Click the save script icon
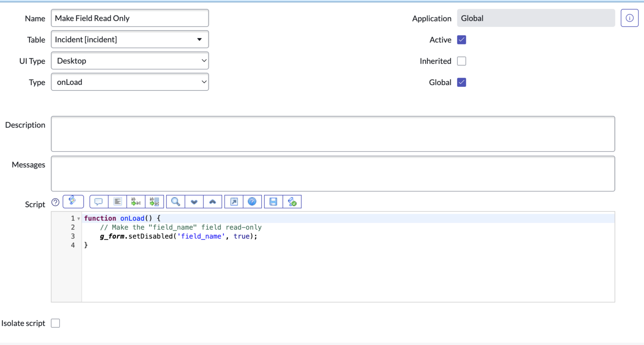The image size is (644, 345). pos(273,201)
